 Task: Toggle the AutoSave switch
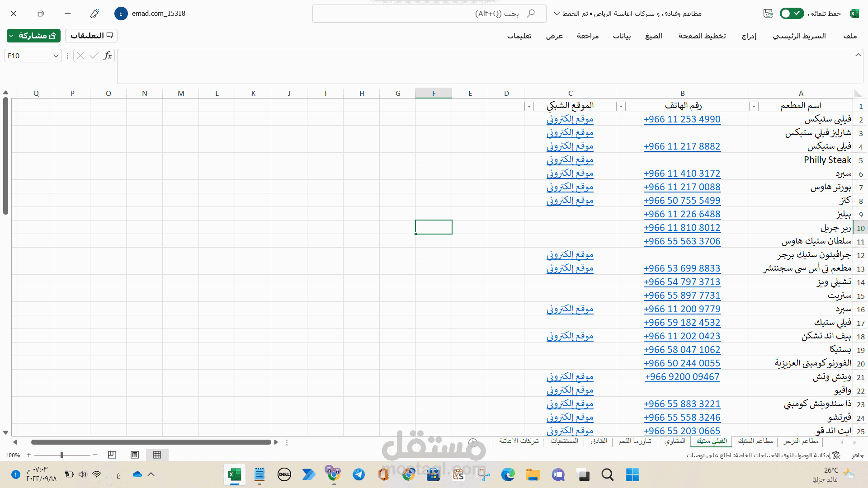[792, 14]
